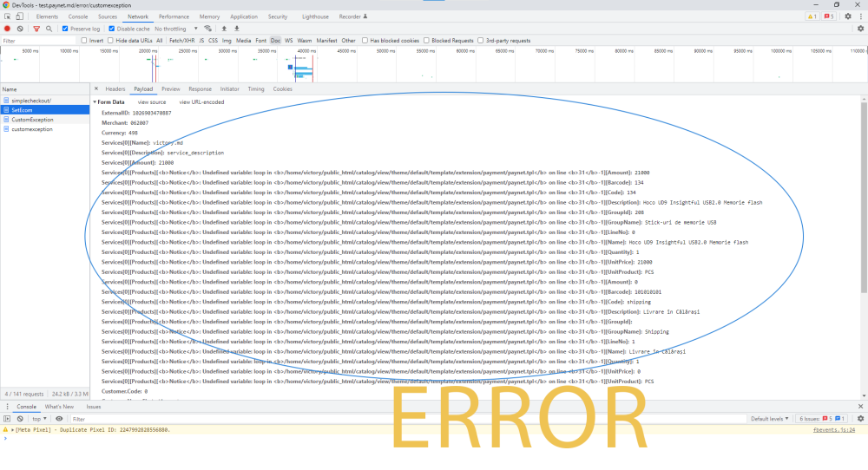Image resolution: width=868 pixels, height=470 pixels.
Task: Stop recording the network log
Action: [7, 29]
